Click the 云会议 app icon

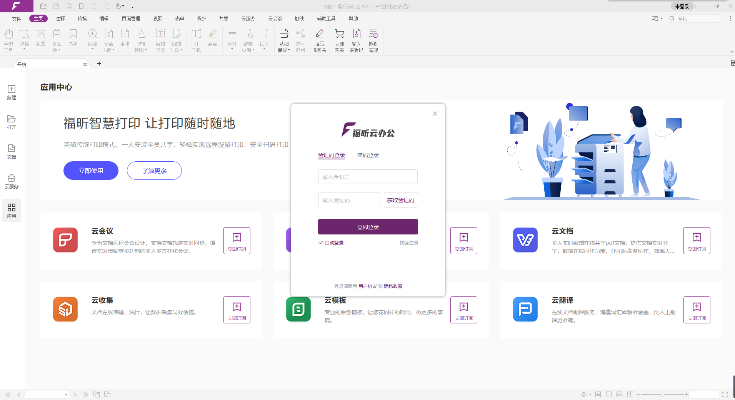coord(66,240)
